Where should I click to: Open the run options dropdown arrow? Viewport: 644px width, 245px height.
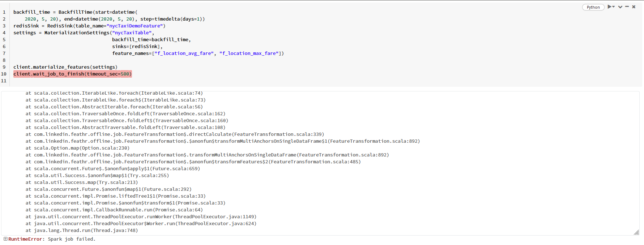pyautogui.click(x=614, y=7)
